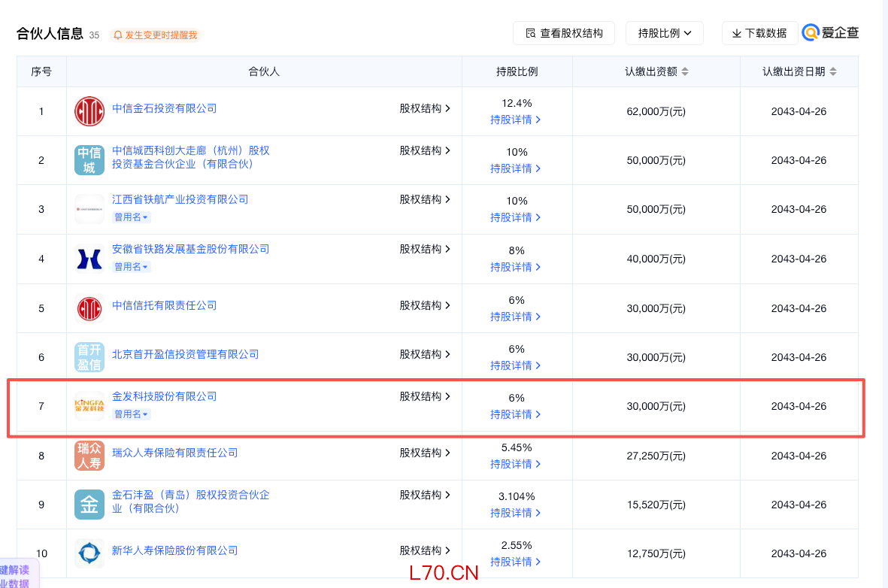Expand 曾用名 under 安徽省铁路发展基金股份有限公司
Viewport: 888px width, 588px height.
(x=132, y=267)
